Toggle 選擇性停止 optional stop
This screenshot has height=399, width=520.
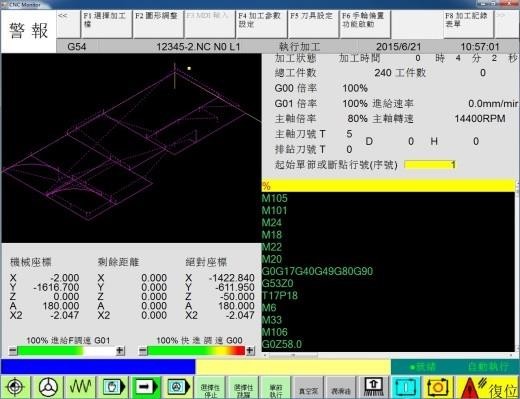210,387
